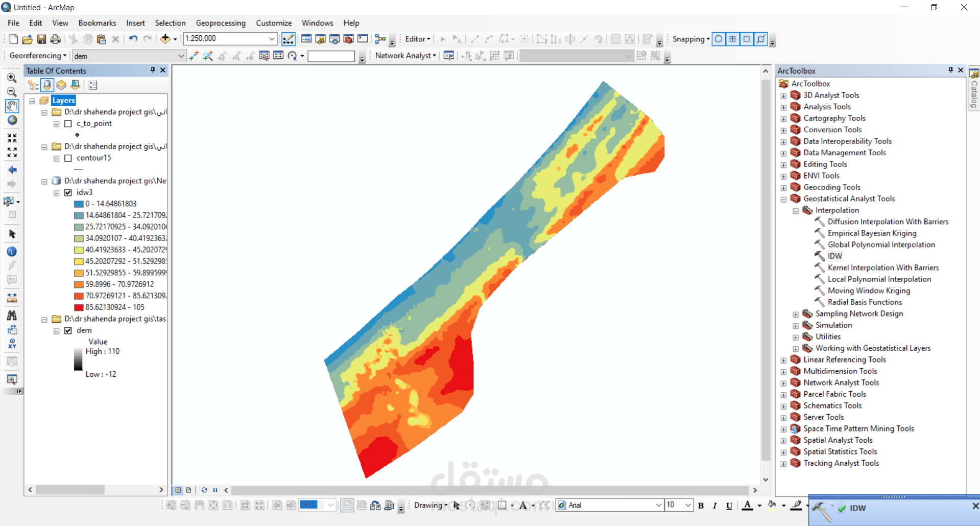Screen dimensions: 980x526
Task: Go back to previous extent arrow
Action: (x=12, y=170)
